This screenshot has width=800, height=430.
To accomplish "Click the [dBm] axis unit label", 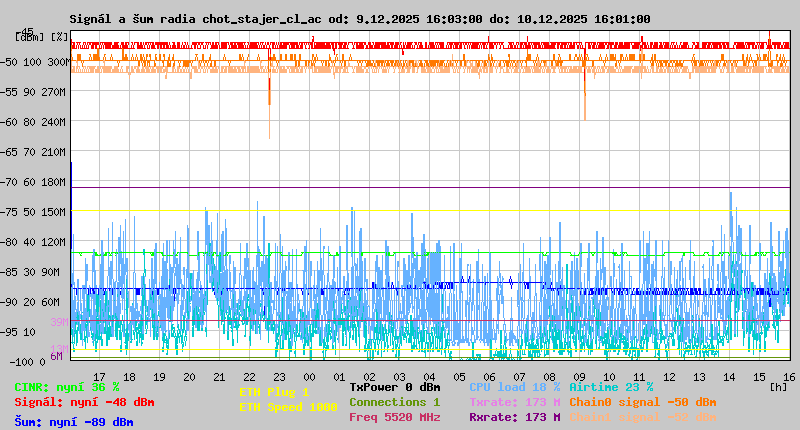I will (30, 36).
